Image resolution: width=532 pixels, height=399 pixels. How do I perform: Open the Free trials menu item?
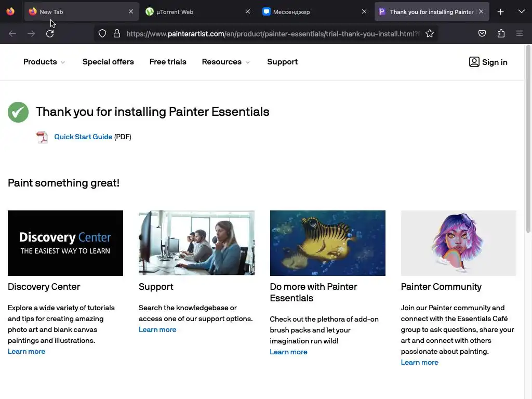(168, 62)
